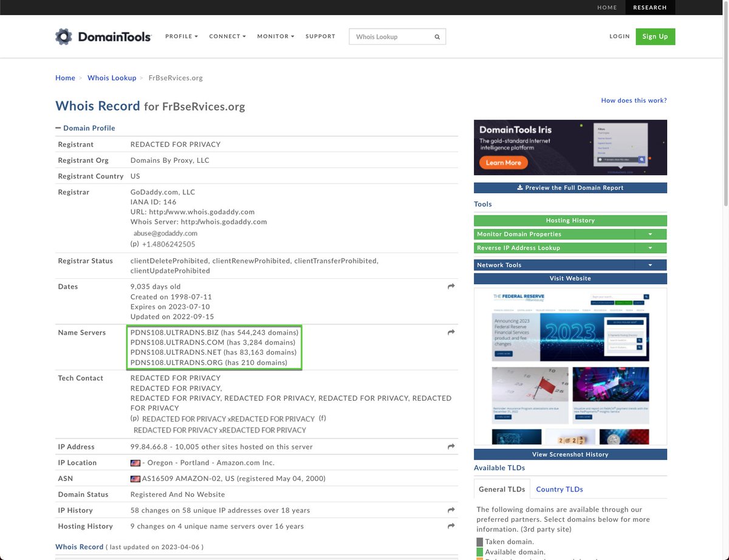Click the share arrow in the Hosting History row
729x560 pixels.
click(x=451, y=526)
